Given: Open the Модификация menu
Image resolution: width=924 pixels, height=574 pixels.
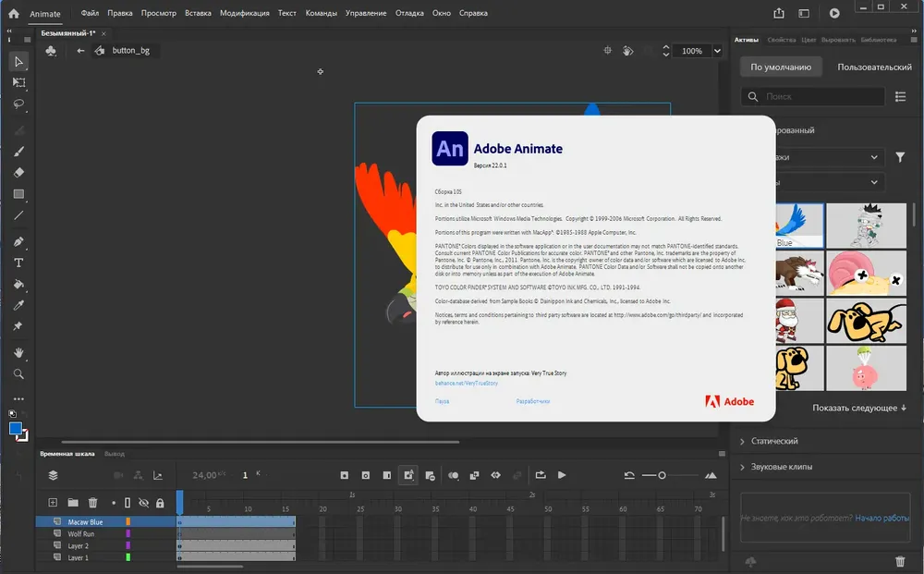Looking at the screenshot, I should [245, 13].
